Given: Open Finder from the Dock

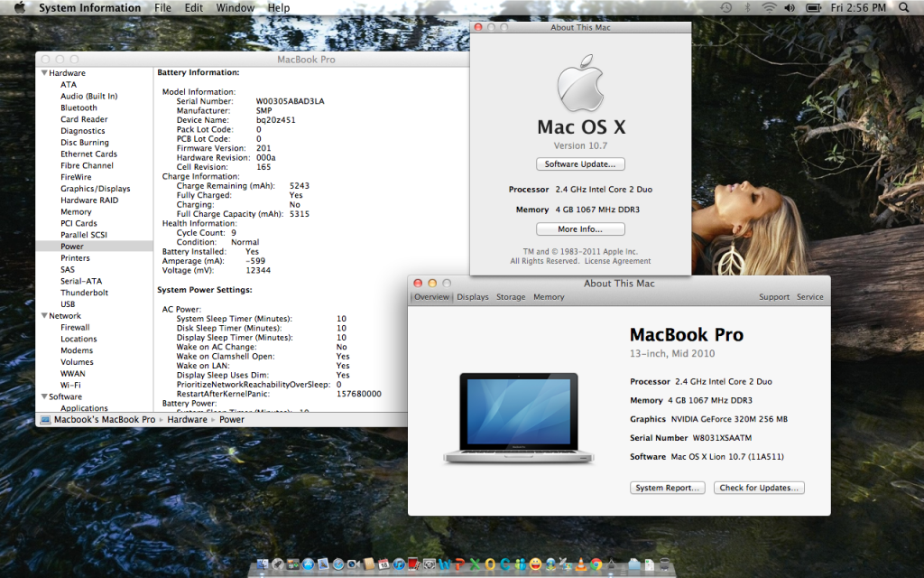Looking at the screenshot, I should pyautogui.click(x=263, y=564).
